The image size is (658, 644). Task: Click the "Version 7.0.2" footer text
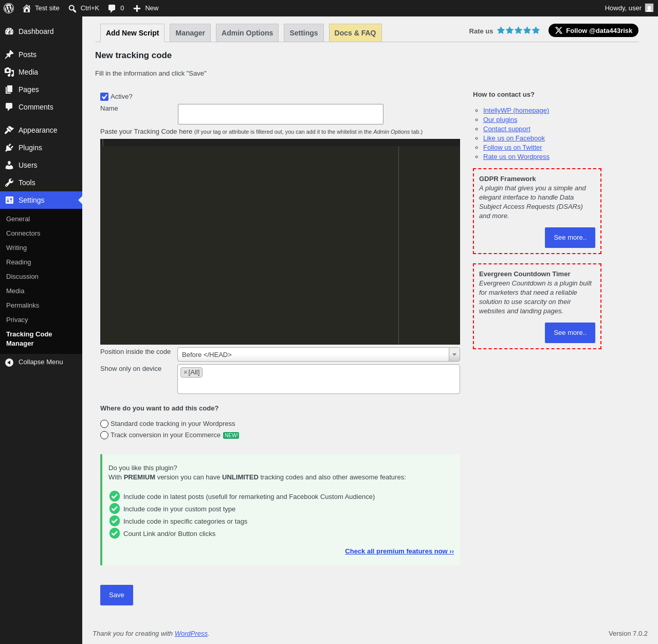628,634
